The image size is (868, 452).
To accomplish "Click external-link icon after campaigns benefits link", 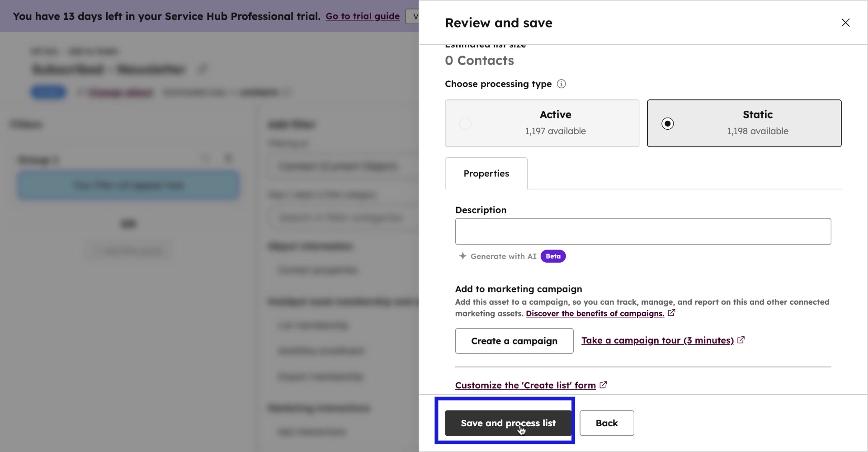I will click(671, 313).
